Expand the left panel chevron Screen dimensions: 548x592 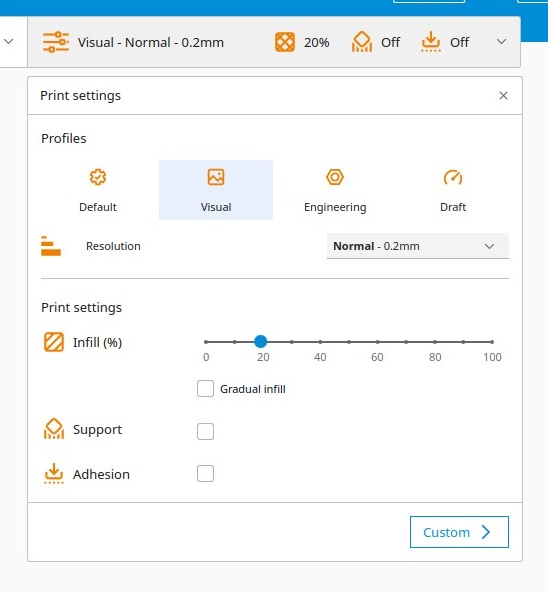(8, 41)
